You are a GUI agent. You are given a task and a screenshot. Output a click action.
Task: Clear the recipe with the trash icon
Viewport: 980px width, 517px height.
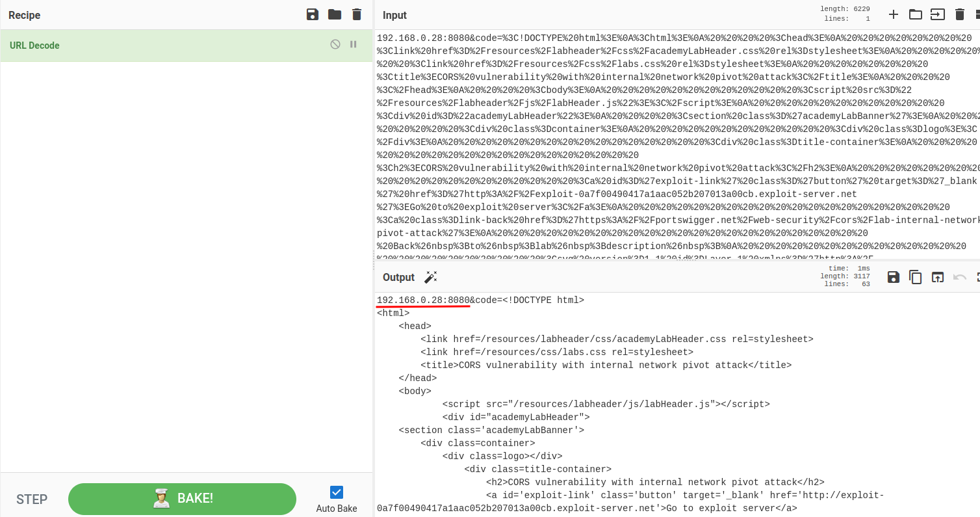pos(357,15)
